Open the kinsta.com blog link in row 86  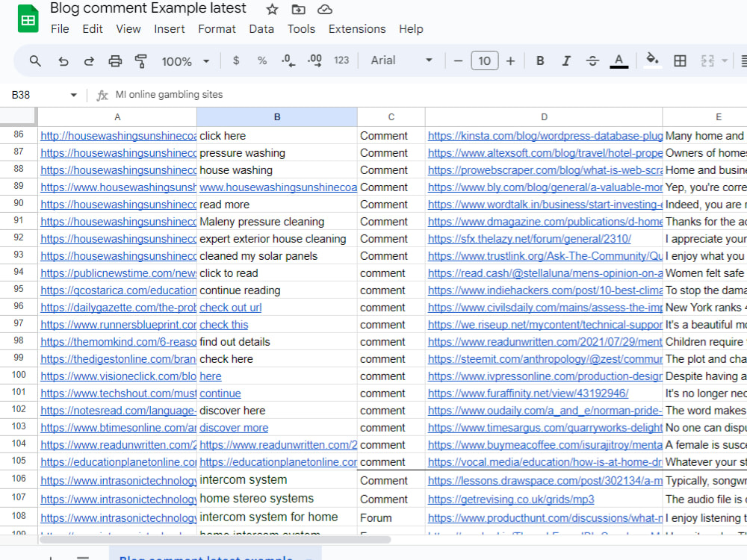tap(545, 136)
